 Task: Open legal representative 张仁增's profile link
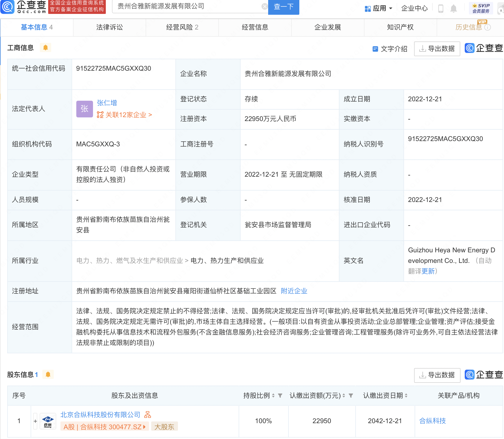click(x=107, y=103)
